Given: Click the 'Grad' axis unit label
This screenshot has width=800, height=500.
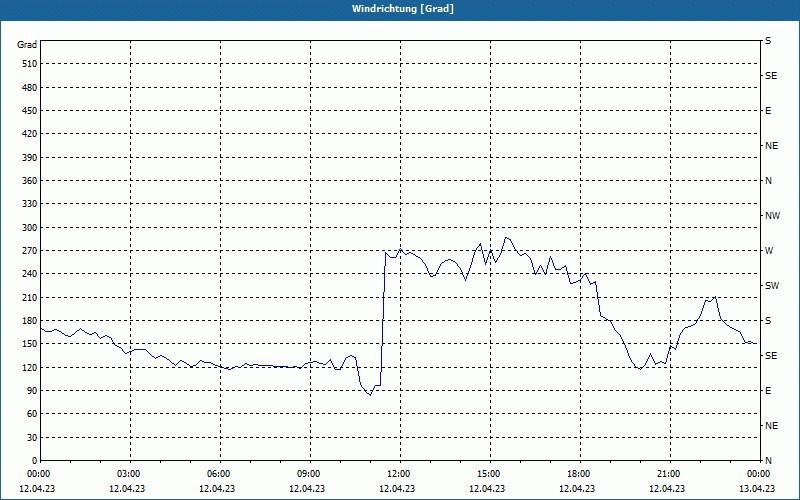Looking at the screenshot, I should [27, 45].
